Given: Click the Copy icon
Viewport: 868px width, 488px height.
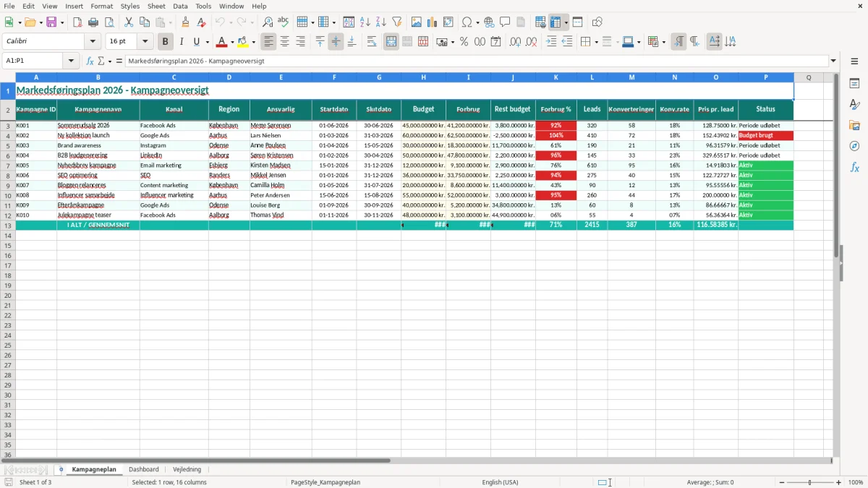Looking at the screenshot, I should [145, 22].
